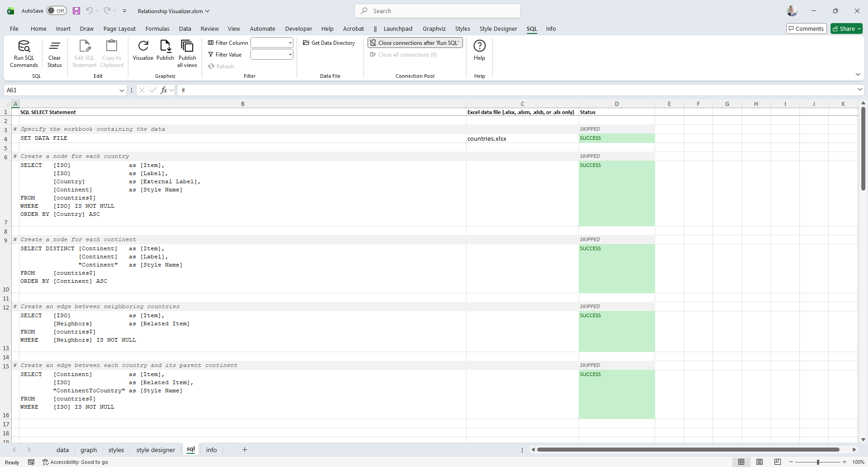This screenshot has width=868, height=467.
Task: Click the Run SQL Commands icon
Action: (x=24, y=47)
